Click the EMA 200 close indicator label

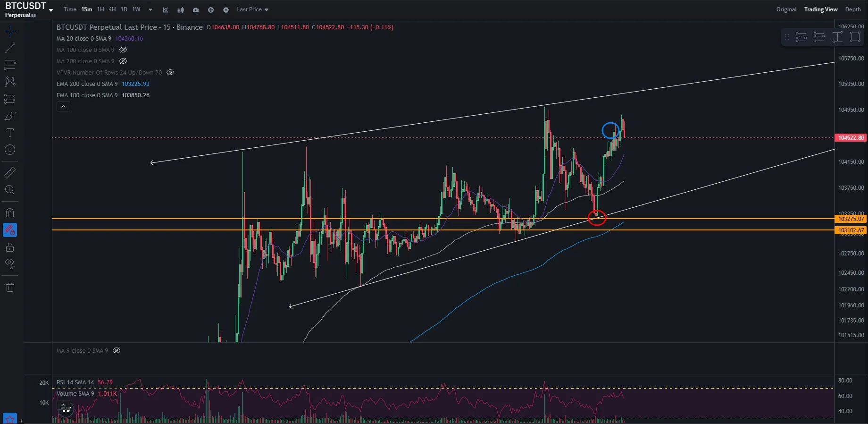pos(87,84)
